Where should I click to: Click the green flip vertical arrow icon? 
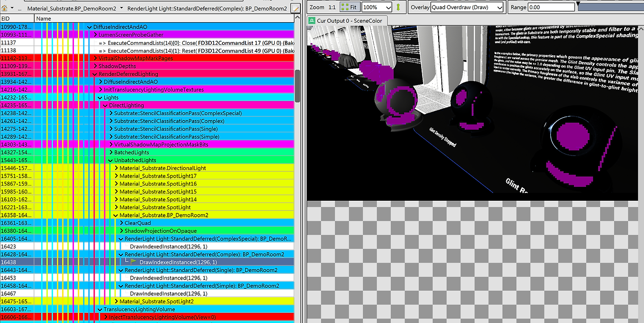click(x=398, y=7)
